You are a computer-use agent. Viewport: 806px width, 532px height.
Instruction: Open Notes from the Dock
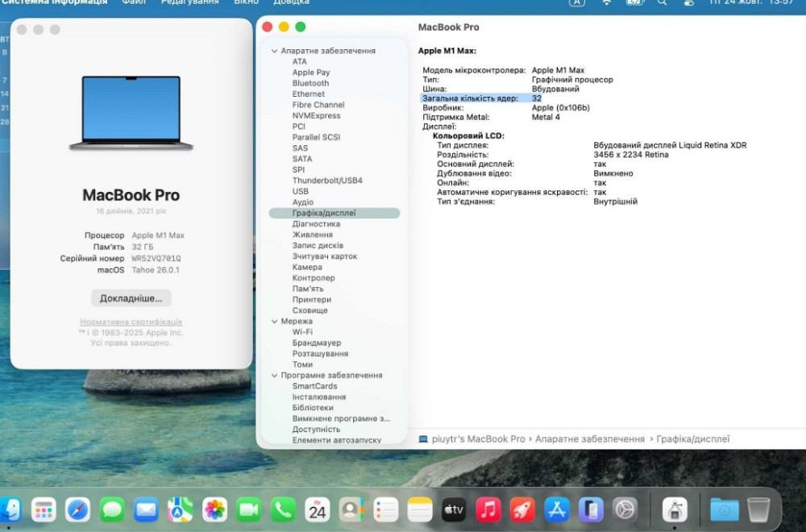[420, 509]
